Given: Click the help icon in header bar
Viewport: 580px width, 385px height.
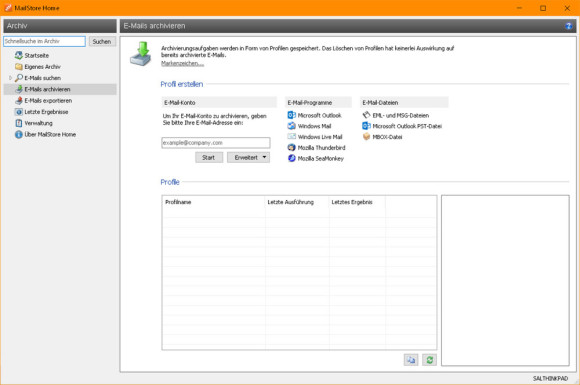Looking at the screenshot, I should (569, 26).
